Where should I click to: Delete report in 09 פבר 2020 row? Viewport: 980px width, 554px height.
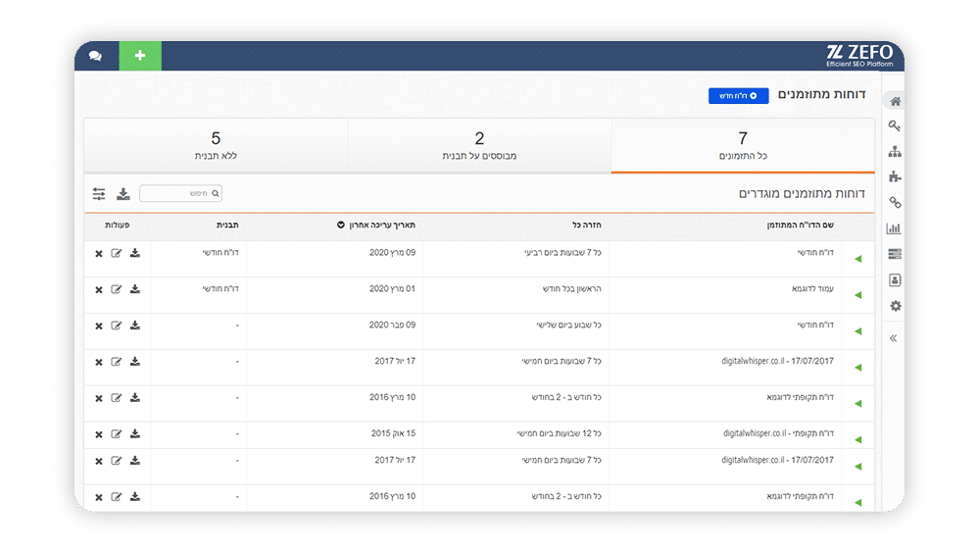pyautogui.click(x=99, y=327)
